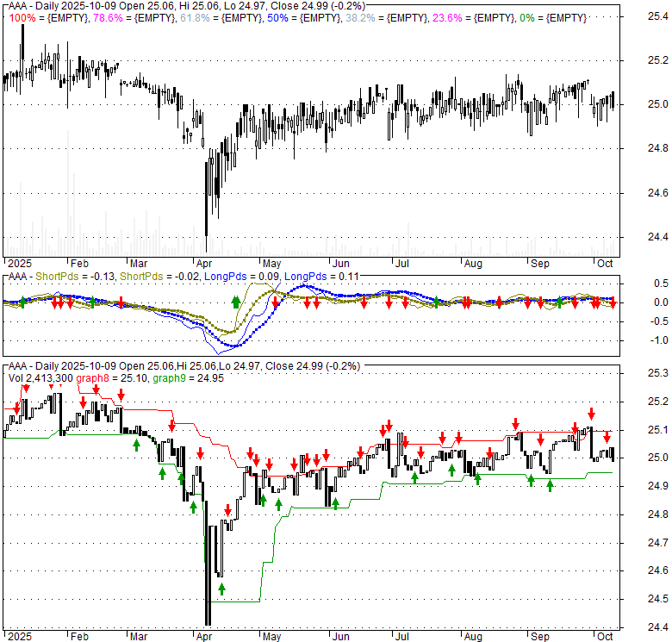Click the -1.0 tick on oscillator axis
672x642 pixels.
pyautogui.click(x=658, y=340)
